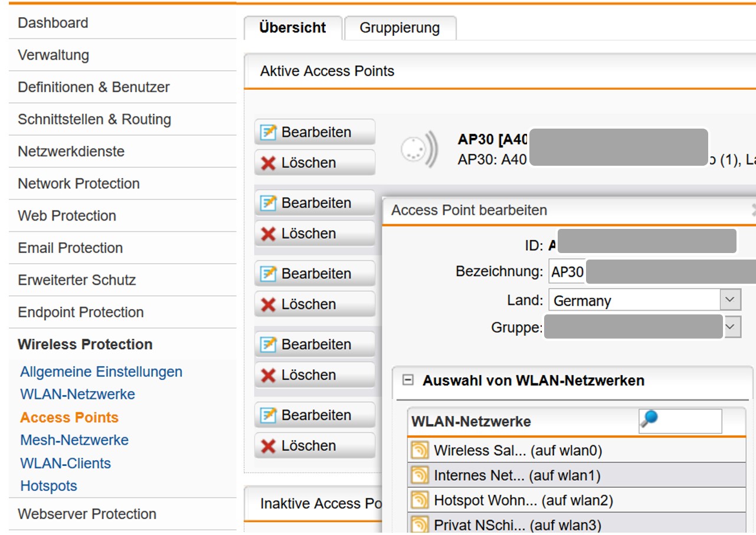Go to Hotspots in Wireless Protection

coord(48,486)
